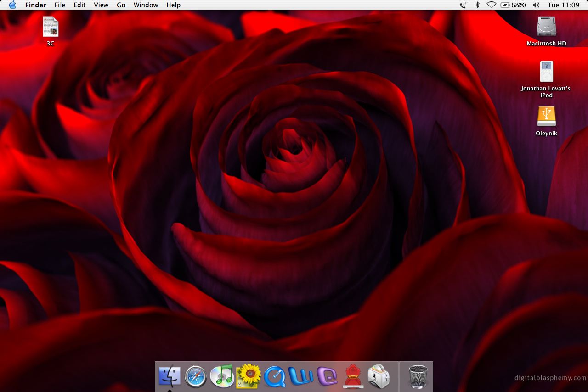Screen dimensions: 588x392
Task: Open the Go menu
Action: point(121,5)
